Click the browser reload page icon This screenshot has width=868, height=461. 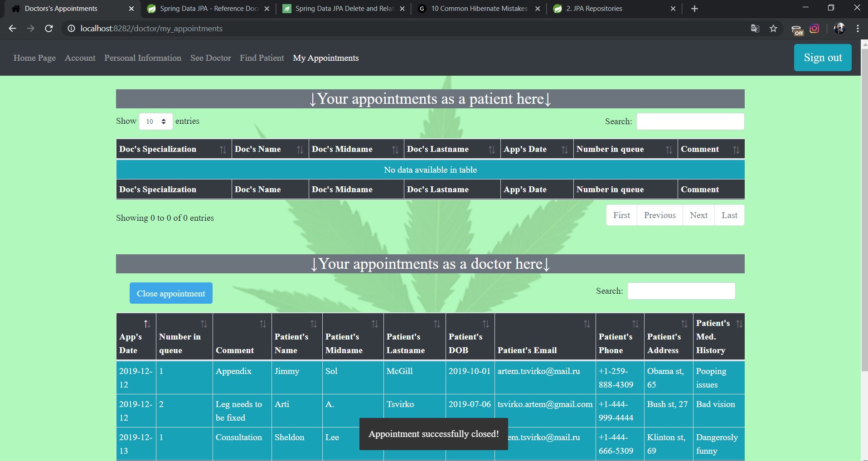coord(49,29)
